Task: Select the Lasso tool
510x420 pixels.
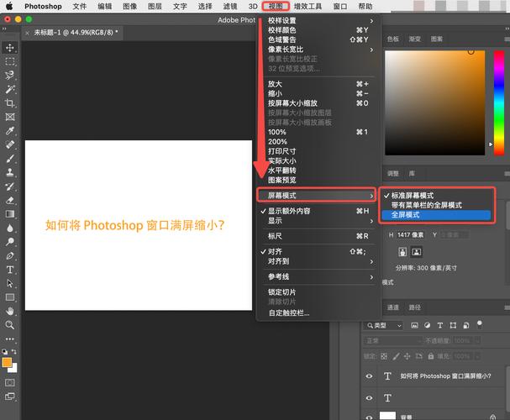Action: tap(10, 75)
